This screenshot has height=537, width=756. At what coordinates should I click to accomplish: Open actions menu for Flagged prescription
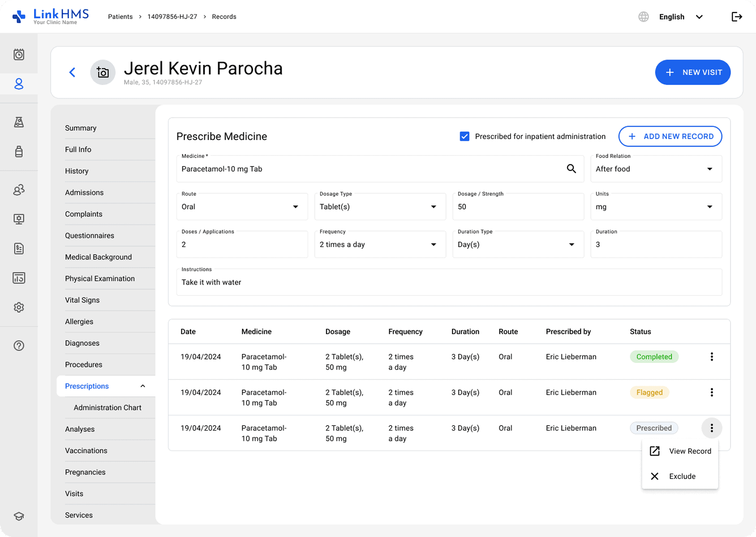pyautogui.click(x=711, y=392)
